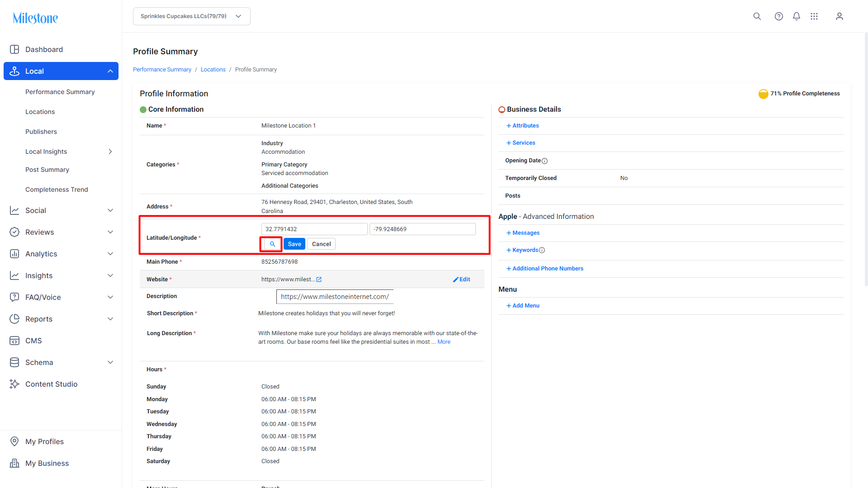Expand the Reviews menu chevron
Screen dimensions: 868x488
click(x=110, y=232)
